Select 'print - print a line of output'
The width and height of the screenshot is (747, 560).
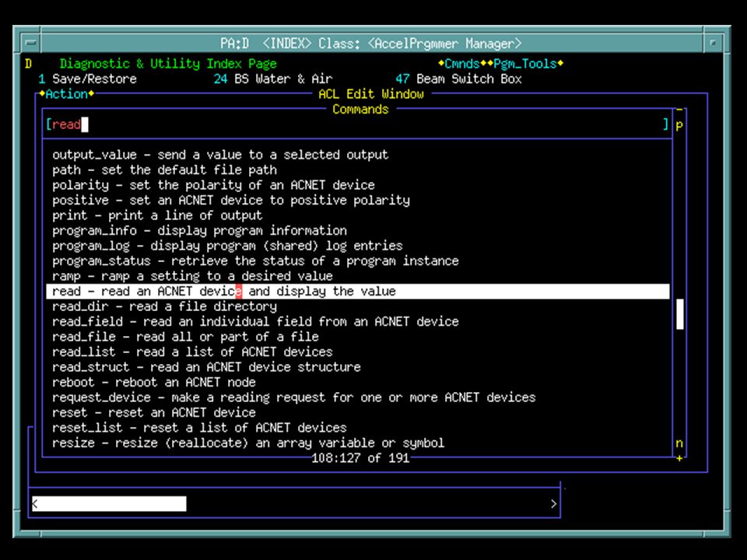coord(357,215)
